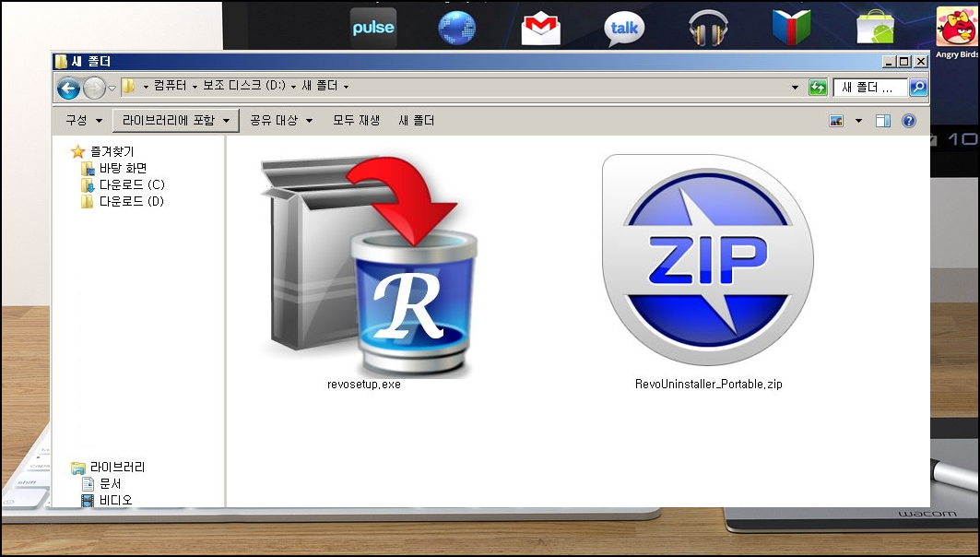This screenshot has width=980, height=557.
Task: Open the Android Market bag icon
Action: (x=875, y=28)
